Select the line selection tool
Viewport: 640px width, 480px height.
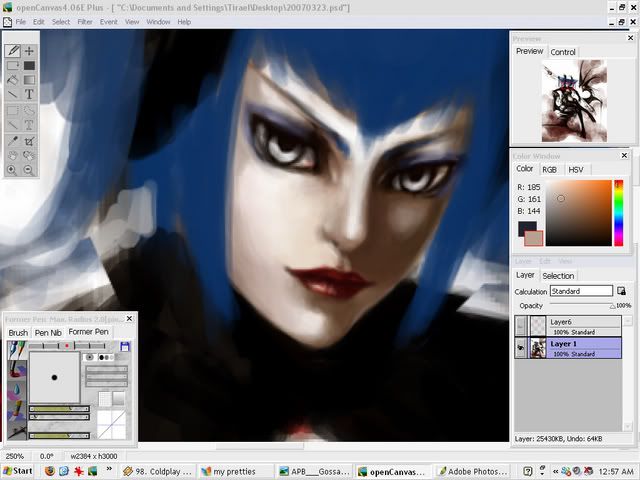(x=13, y=125)
